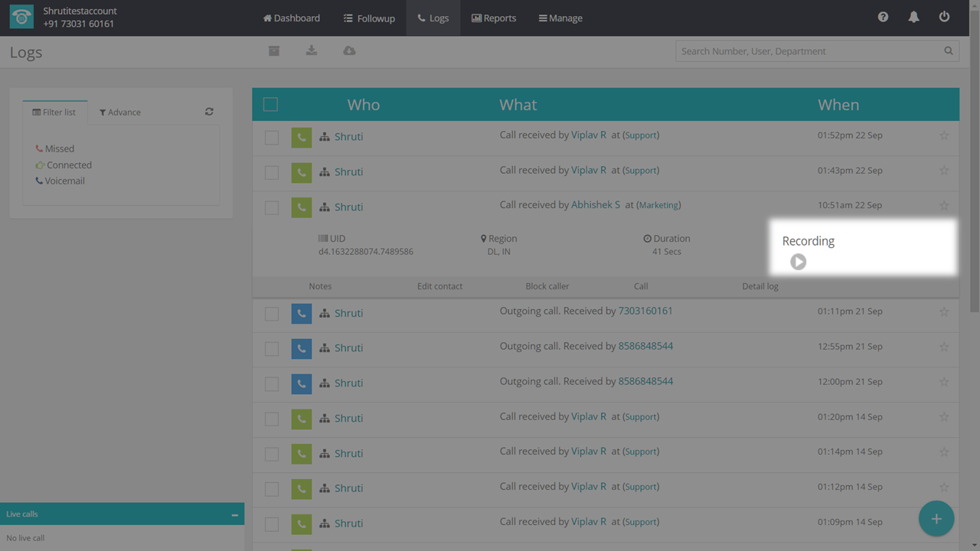Refresh the filter list

coord(209,112)
